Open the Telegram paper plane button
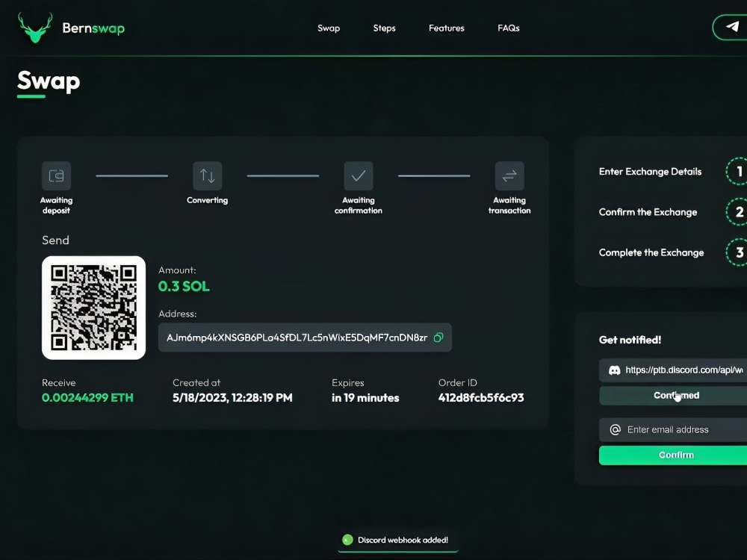 point(731,27)
